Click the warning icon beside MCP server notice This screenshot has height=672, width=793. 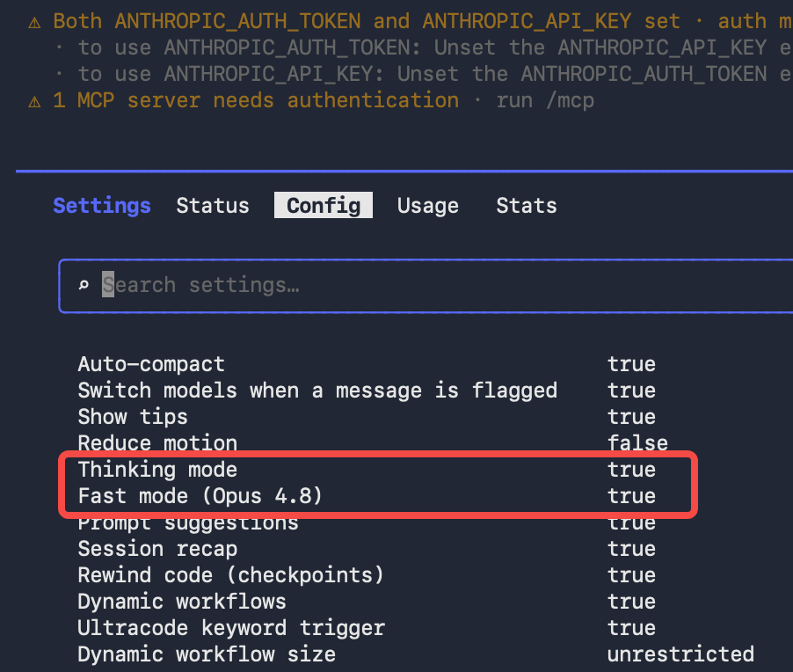34,102
